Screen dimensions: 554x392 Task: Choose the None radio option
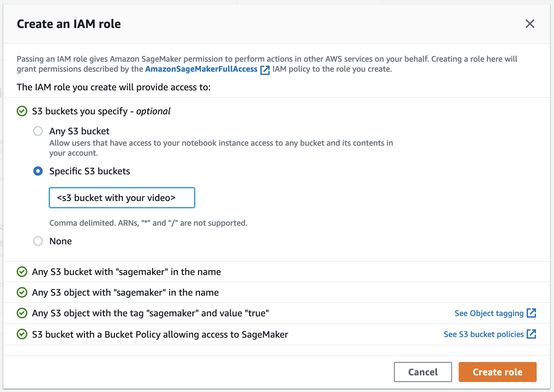pyautogui.click(x=38, y=241)
